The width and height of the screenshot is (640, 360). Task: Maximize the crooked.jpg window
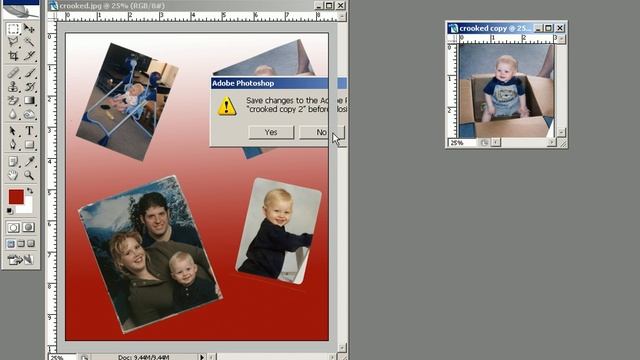tap(329, 6)
